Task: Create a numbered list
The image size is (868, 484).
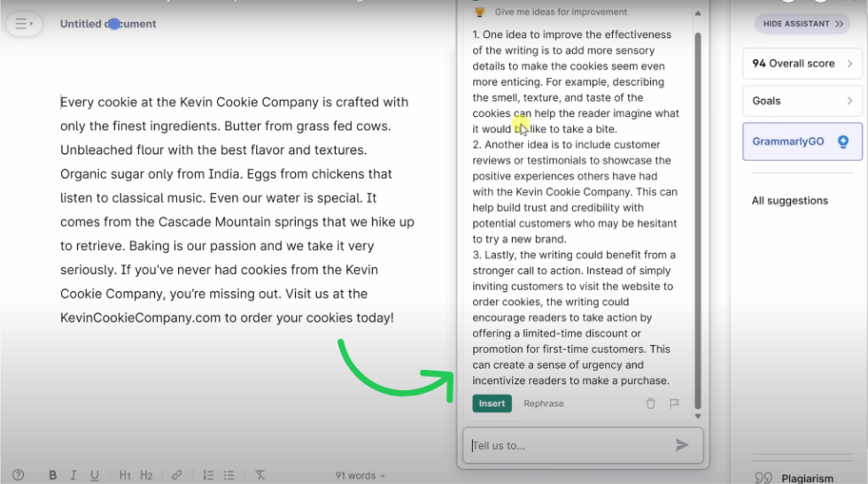Action: pyautogui.click(x=208, y=475)
